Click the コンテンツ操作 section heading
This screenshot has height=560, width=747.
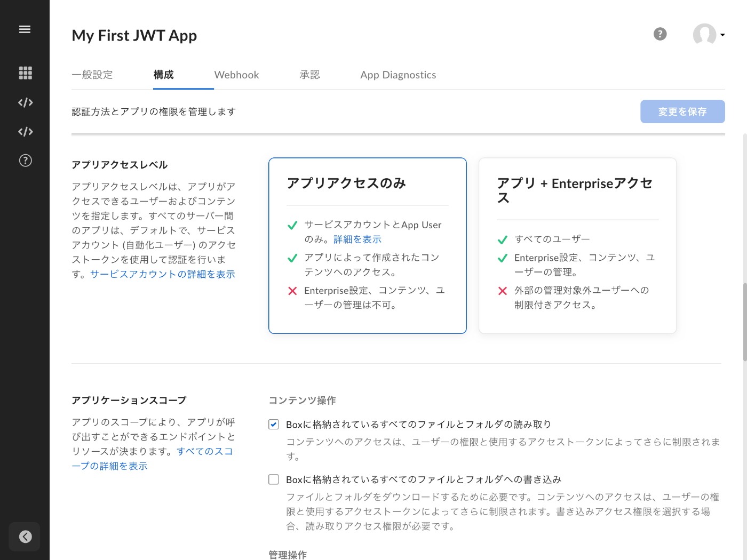click(x=302, y=401)
